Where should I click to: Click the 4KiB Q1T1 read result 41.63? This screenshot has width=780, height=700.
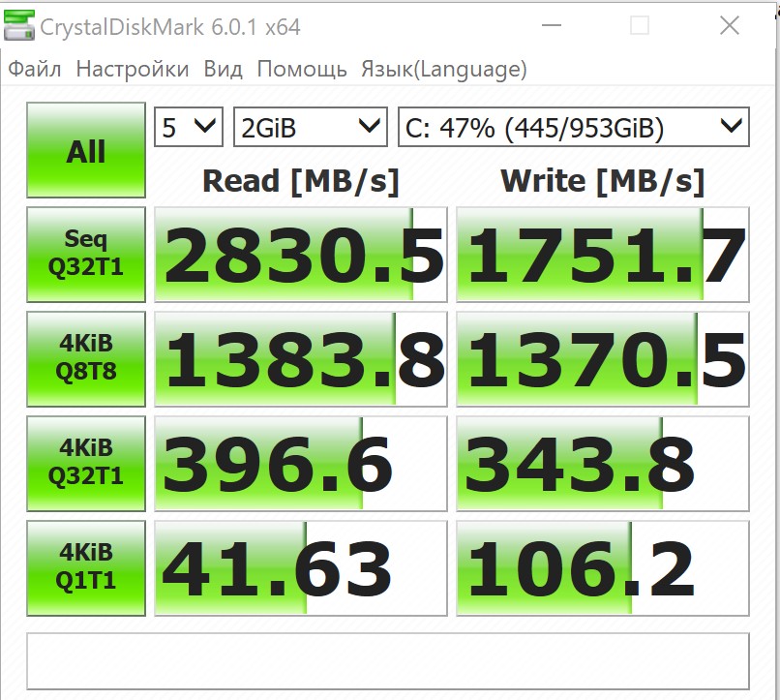point(301,567)
